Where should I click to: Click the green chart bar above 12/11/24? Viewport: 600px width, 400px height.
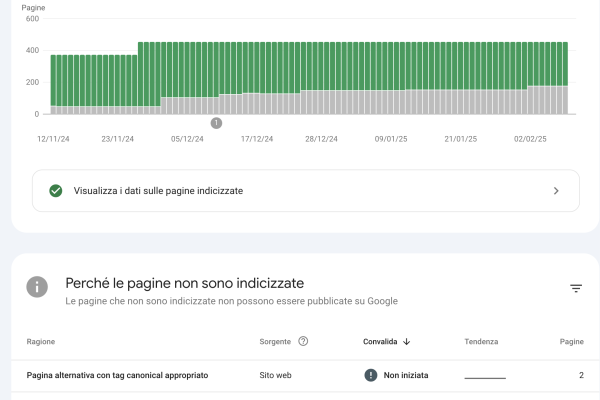[54, 80]
